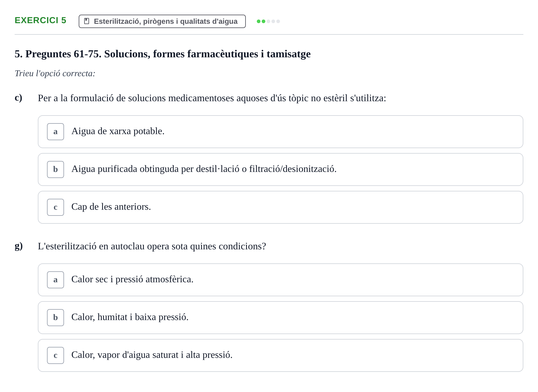This screenshot has height=392, width=538.
Task: Select 'Cap de les anteriors' option
Action: pyautogui.click(x=280, y=207)
